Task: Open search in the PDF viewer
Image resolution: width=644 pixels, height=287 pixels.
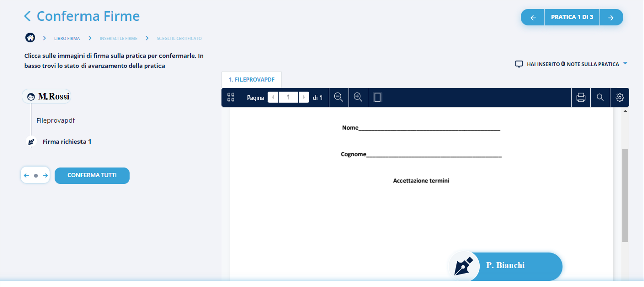Action: click(600, 98)
